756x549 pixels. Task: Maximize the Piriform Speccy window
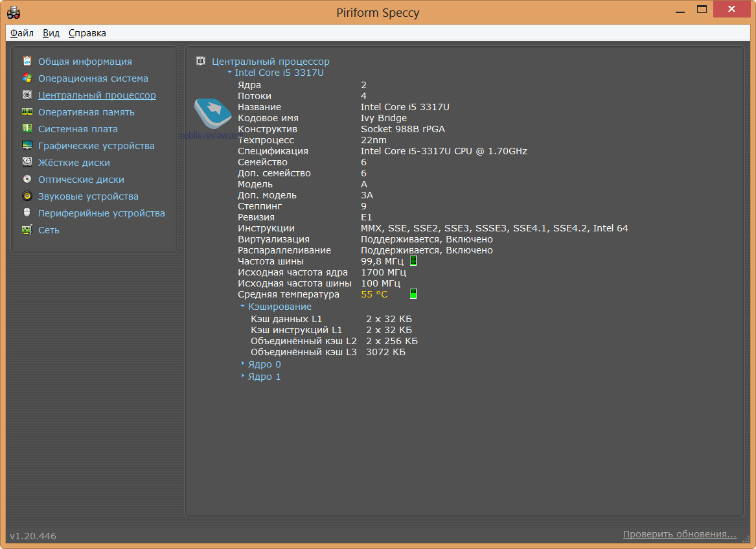coord(702,10)
